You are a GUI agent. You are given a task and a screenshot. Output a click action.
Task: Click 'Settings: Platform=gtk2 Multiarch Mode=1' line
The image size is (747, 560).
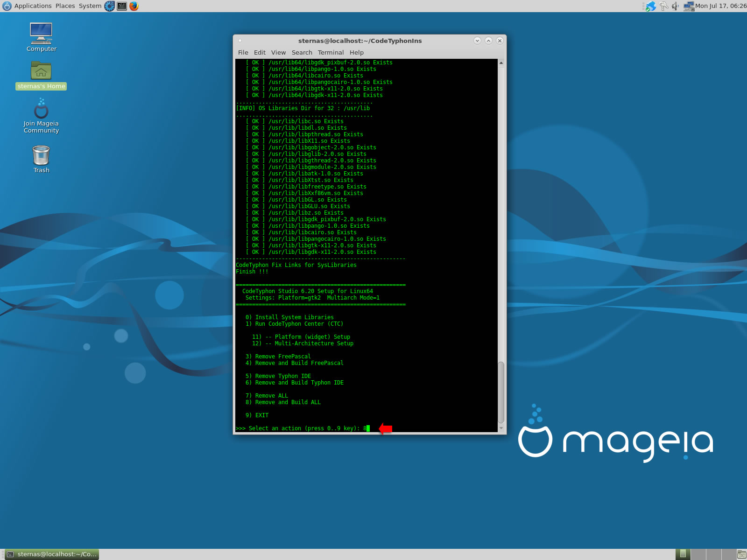point(312,298)
